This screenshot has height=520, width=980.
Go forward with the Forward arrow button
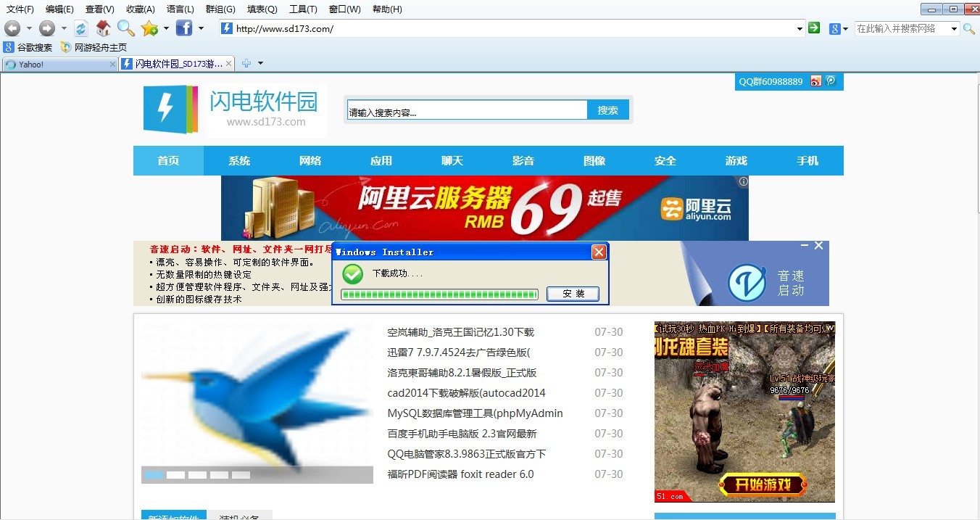(47, 28)
